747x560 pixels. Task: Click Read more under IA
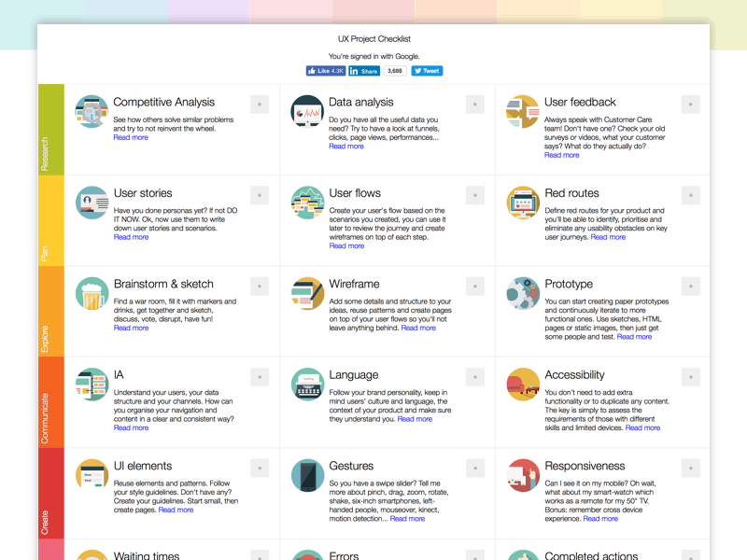point(131,427)
